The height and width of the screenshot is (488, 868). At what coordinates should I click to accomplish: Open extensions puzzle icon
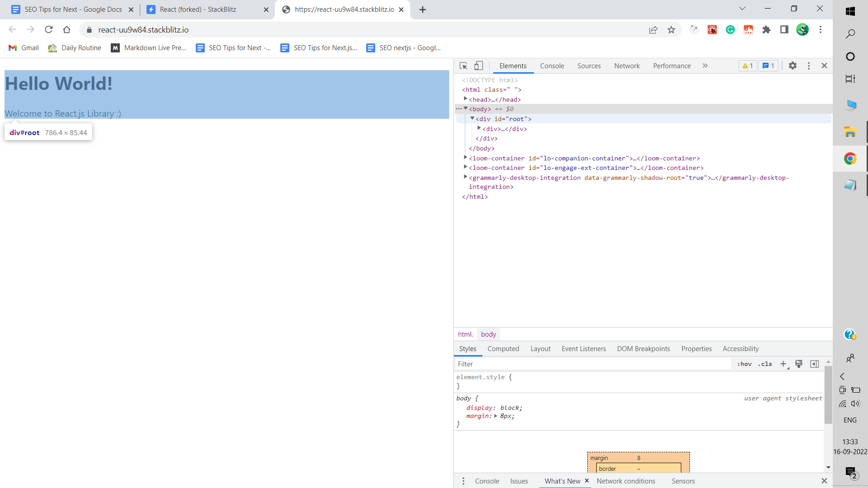coord(766,30)
